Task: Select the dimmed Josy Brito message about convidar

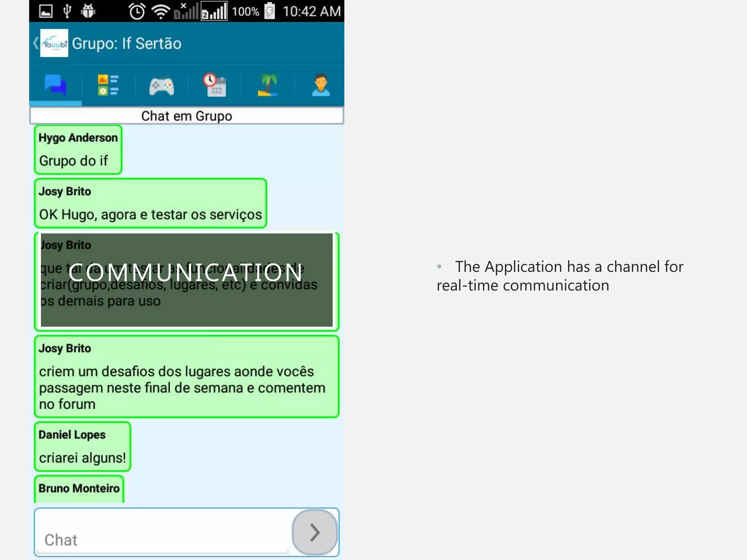Action: pyautogui.click(x=187, y=281)
